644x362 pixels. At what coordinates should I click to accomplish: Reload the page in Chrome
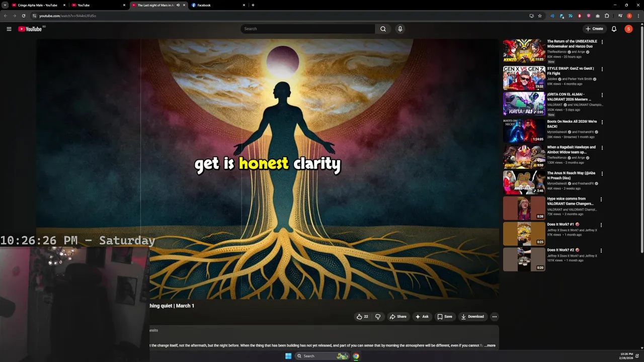(x=23, y=16)
